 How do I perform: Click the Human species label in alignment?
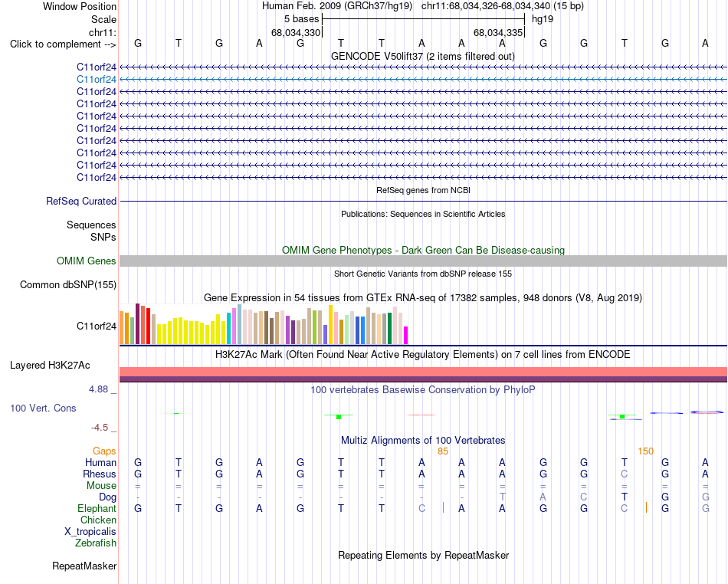coord(100,462)
